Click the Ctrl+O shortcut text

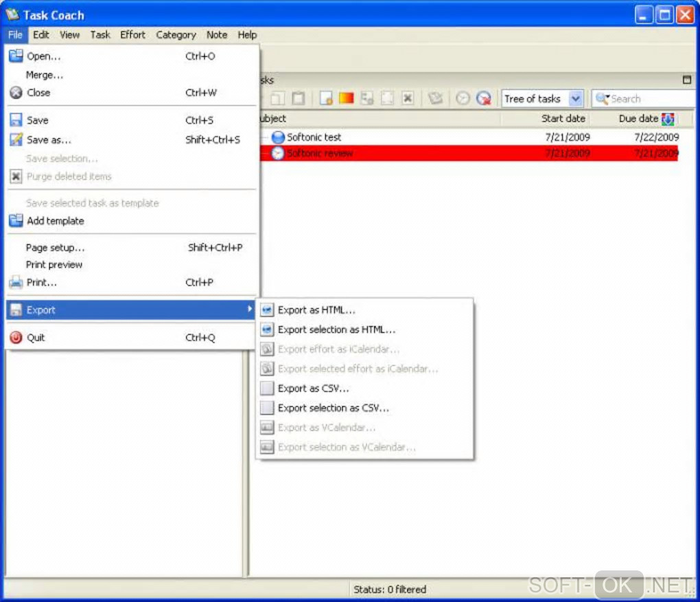[x=200, y=56]
